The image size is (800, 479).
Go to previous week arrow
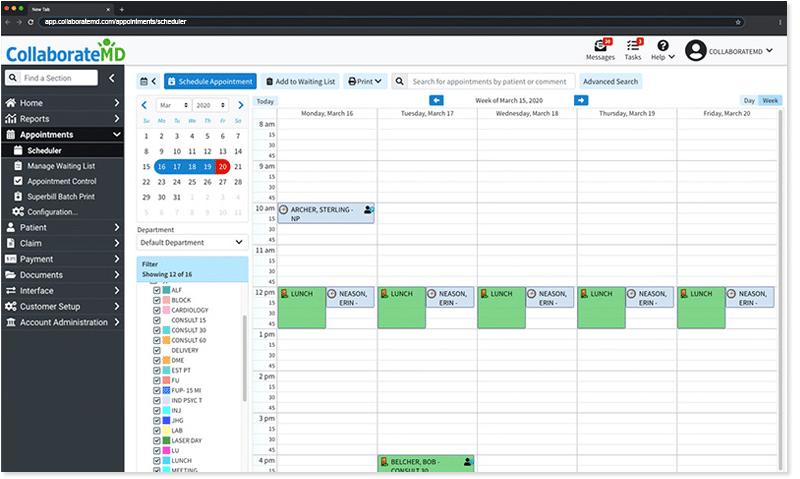[x=436, y=100]
